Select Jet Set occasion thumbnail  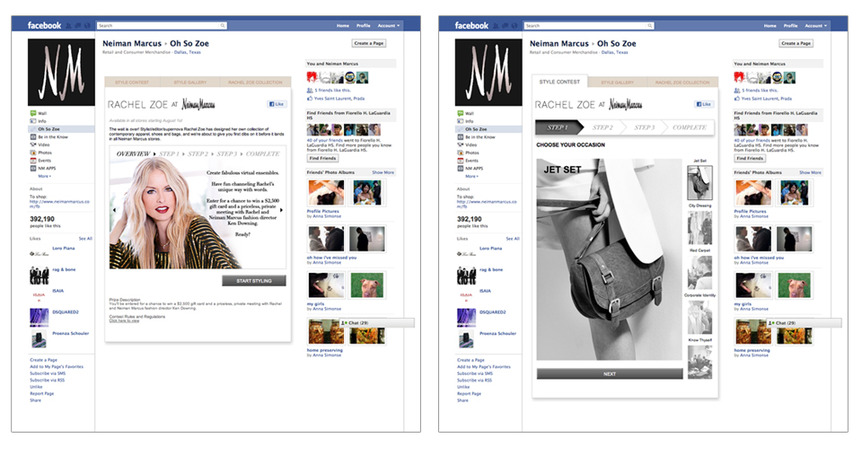(700, 183)
